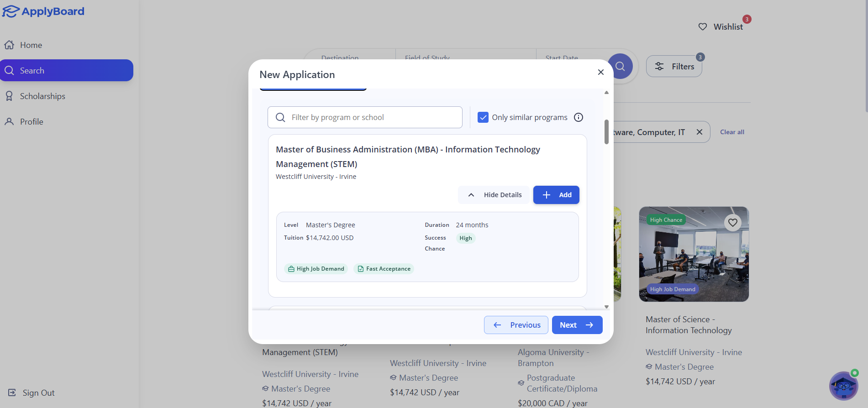Remove the Computer, IT filter chip
Screen dimensions: 868x408
(x=700, y=132)
